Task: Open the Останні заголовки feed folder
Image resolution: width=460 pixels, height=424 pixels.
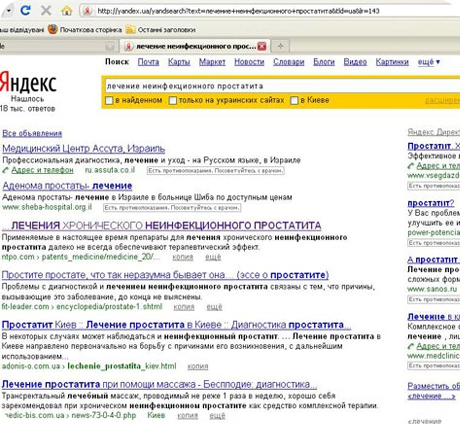Action: pyautogui.click(x=161, y=30)
